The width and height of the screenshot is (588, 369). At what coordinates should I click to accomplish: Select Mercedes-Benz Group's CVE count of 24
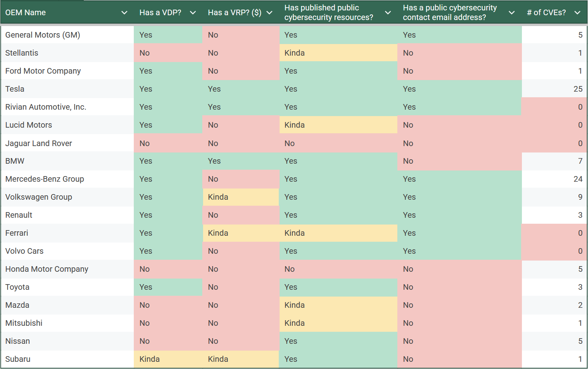[554, 179]
